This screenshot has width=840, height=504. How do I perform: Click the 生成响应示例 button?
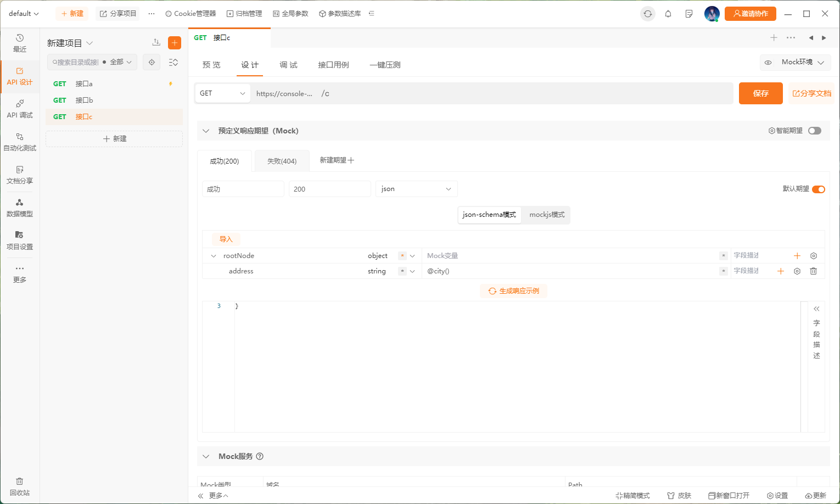pyautogui.click(x=513, y=291)
